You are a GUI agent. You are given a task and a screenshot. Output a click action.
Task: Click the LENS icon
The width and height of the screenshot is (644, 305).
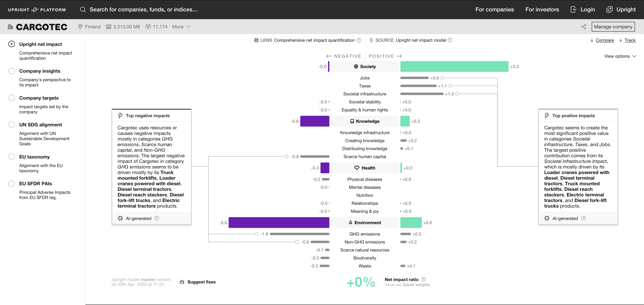pos(256,40)
